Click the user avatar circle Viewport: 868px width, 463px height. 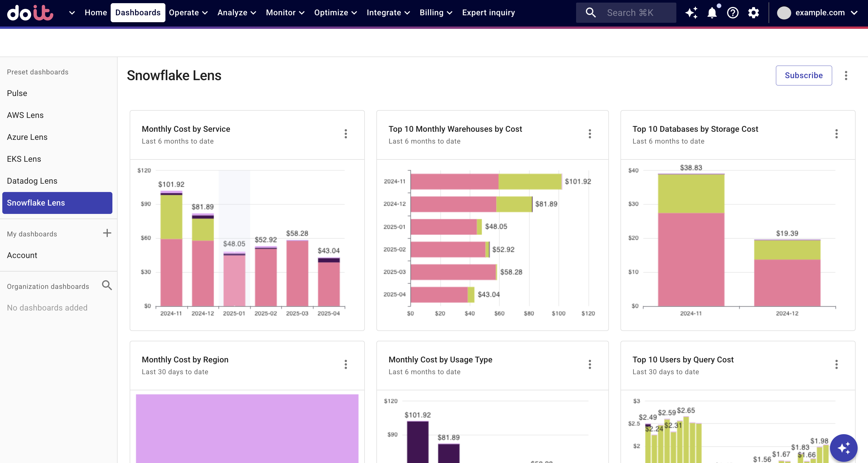point(784,13)
